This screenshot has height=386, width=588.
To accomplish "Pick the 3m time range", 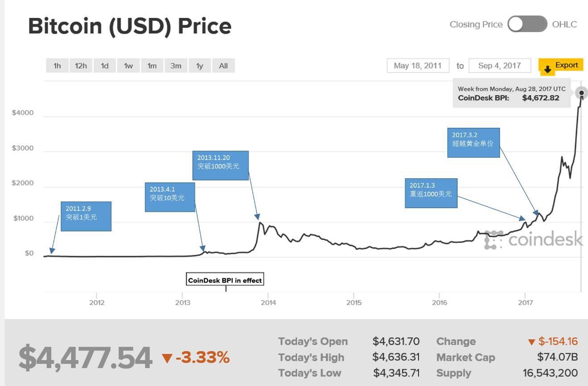I will (x=176, y=66).
